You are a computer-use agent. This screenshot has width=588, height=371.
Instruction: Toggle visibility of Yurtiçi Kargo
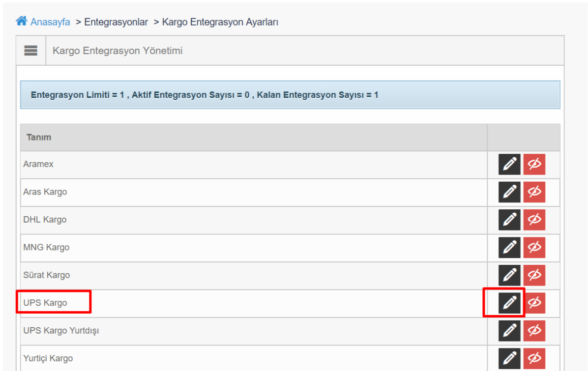[x=534, y=358]
